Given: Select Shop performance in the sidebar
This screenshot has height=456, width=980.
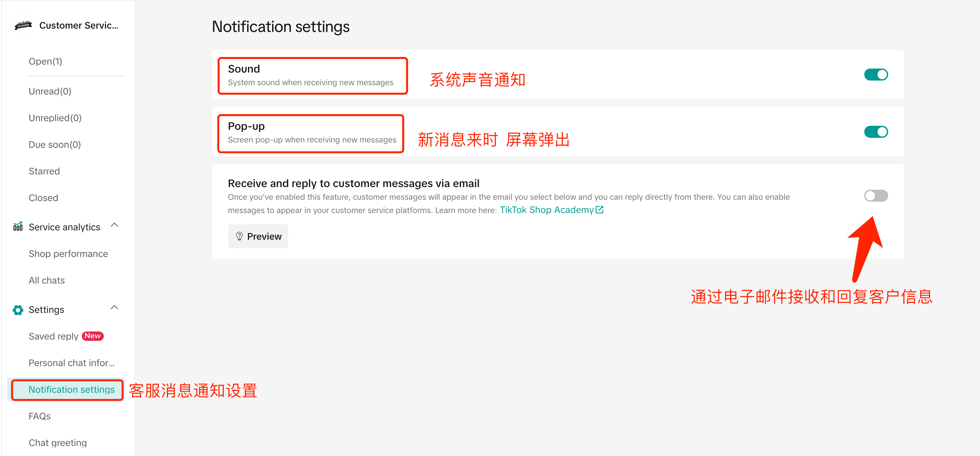Looking at the screenshot, I should 68,254.
